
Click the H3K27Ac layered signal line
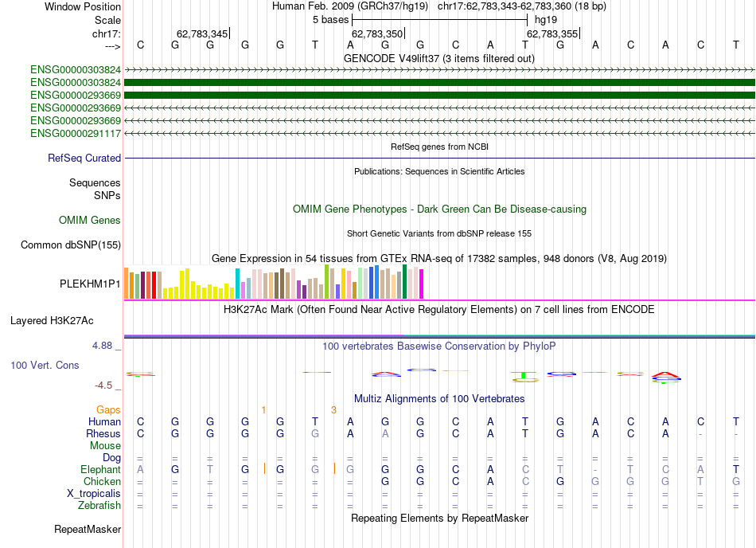coord(439,336)
